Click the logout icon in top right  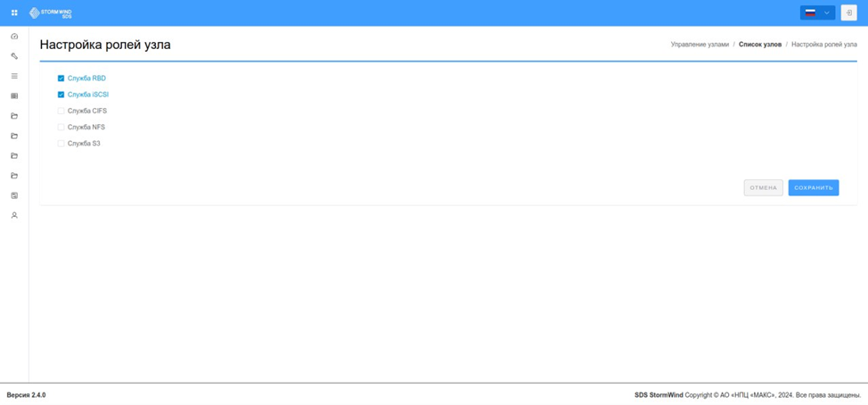tap(848, 12)
